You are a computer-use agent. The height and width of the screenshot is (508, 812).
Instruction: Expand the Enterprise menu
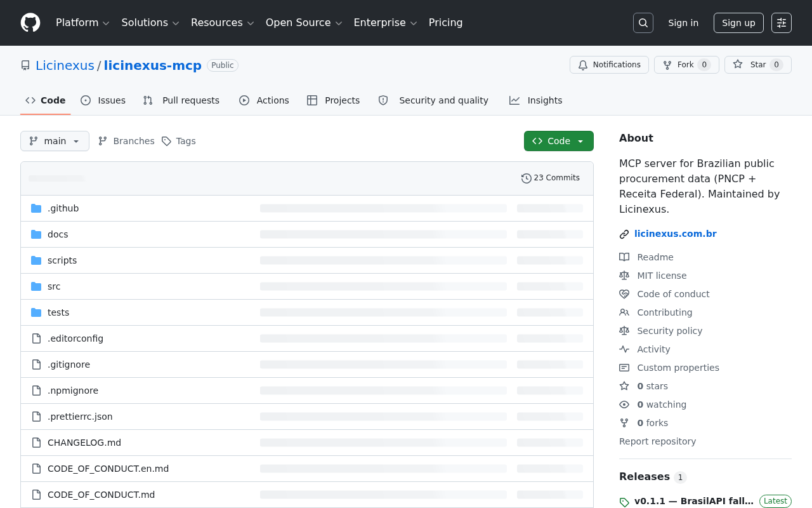click(385, 23)
